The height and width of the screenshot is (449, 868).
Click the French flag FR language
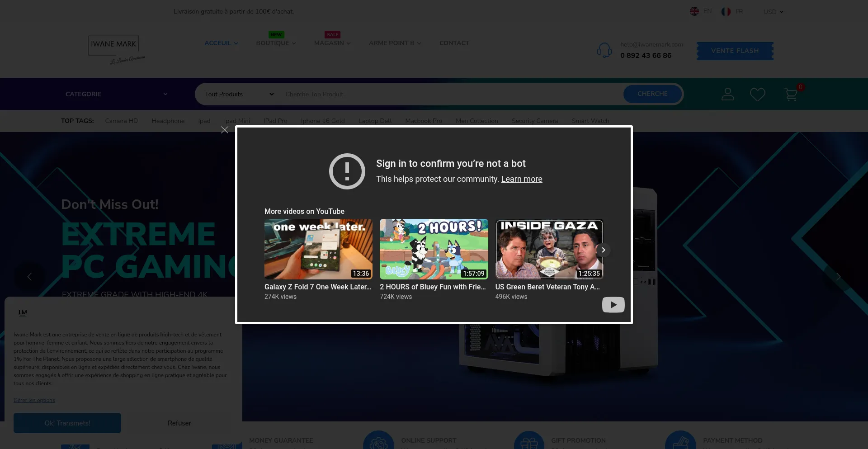tap(732, 11)
